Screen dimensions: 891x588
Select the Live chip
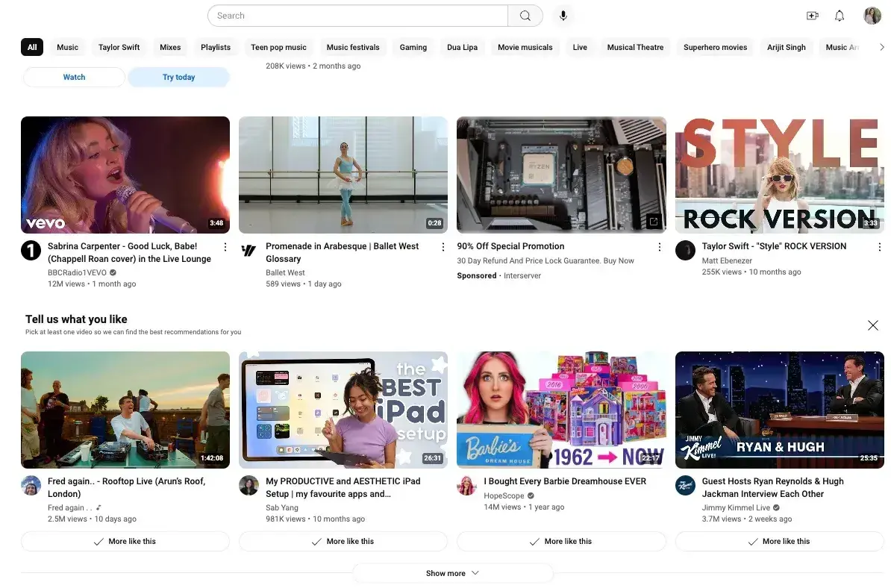[580, 47]
